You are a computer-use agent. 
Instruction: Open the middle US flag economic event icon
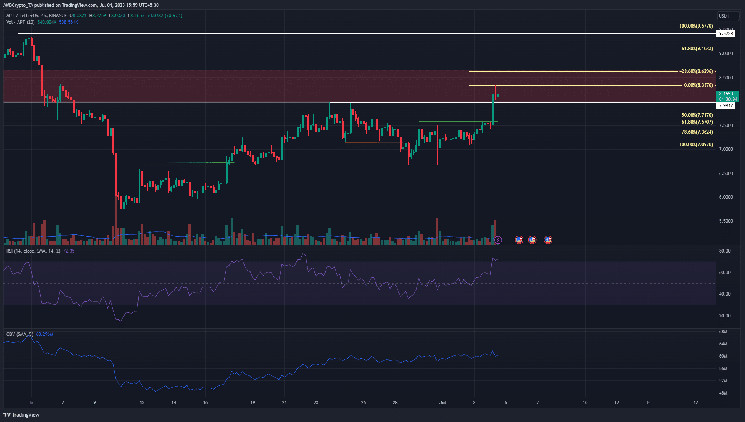coord(533,239)
